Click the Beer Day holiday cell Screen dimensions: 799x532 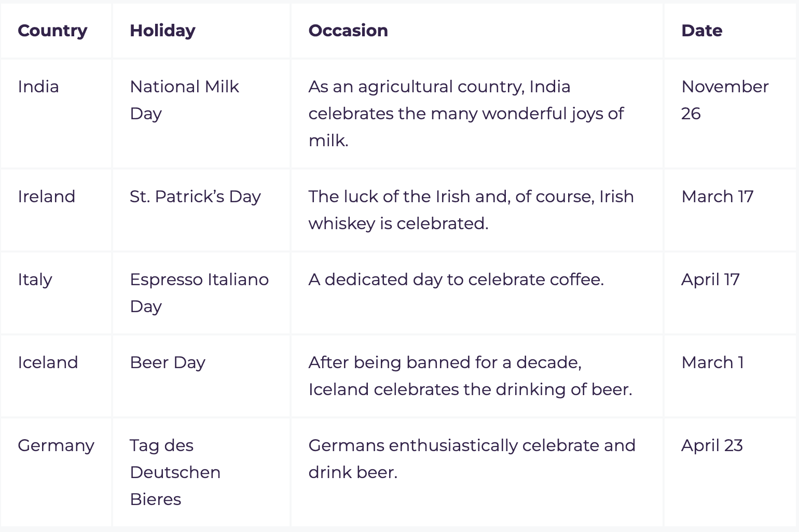coord(168,362)
